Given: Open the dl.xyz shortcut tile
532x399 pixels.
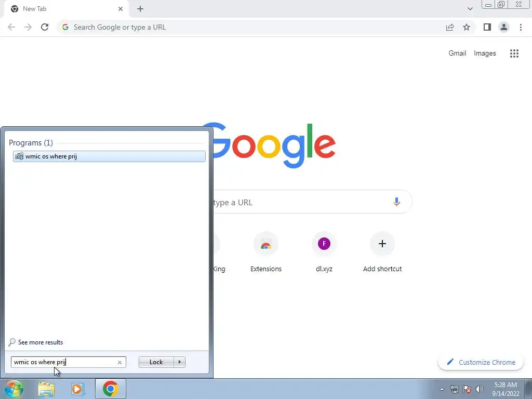Looking at the screenshot, I should pos(324,252).
